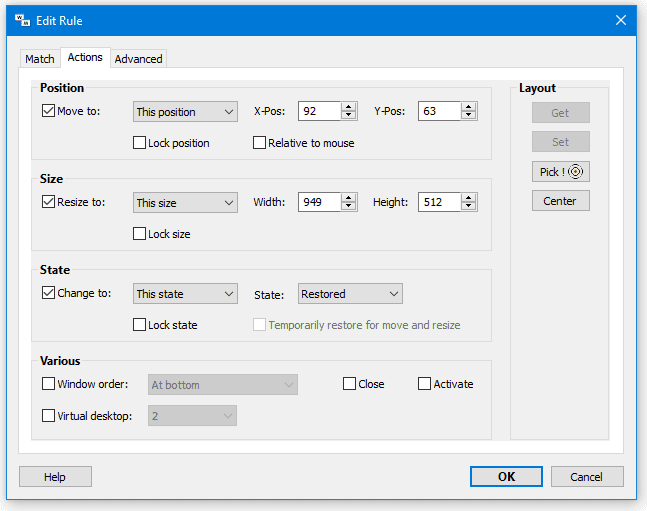Open the Advanced tab

(x=138, y=59)
